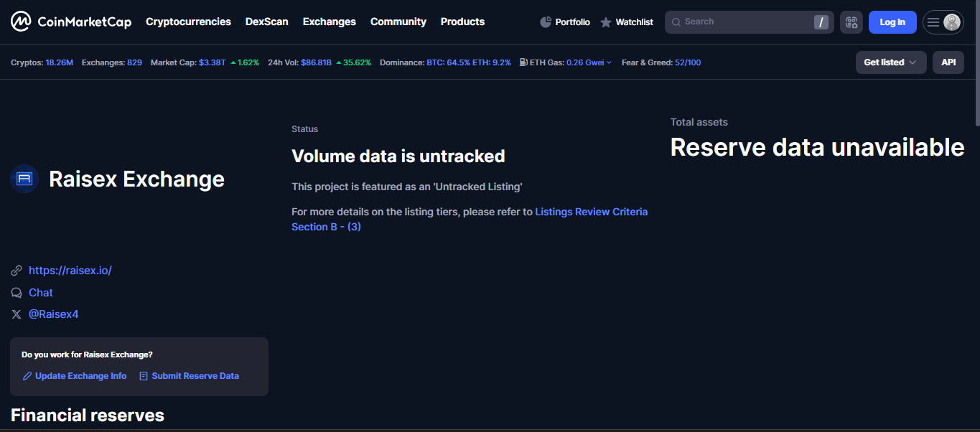Open the @Raisex4 link
This screenshot has width=980, height=432.
pos(54,314)
